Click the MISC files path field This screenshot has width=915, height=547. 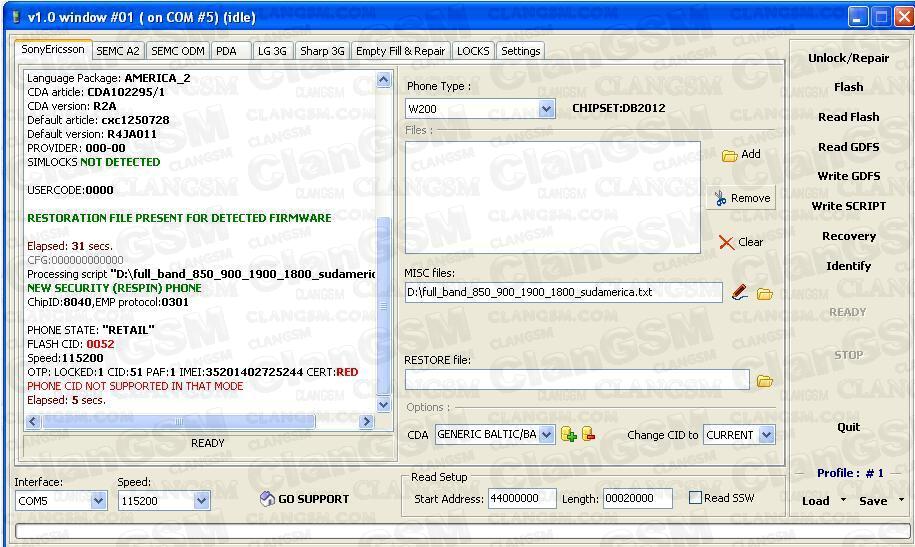coord(564,292)
